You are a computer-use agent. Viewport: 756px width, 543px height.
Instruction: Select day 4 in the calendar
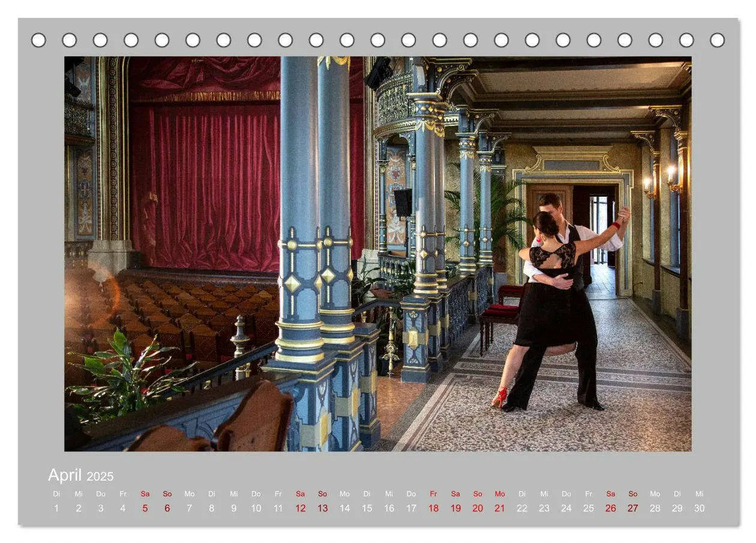(123, 508)
